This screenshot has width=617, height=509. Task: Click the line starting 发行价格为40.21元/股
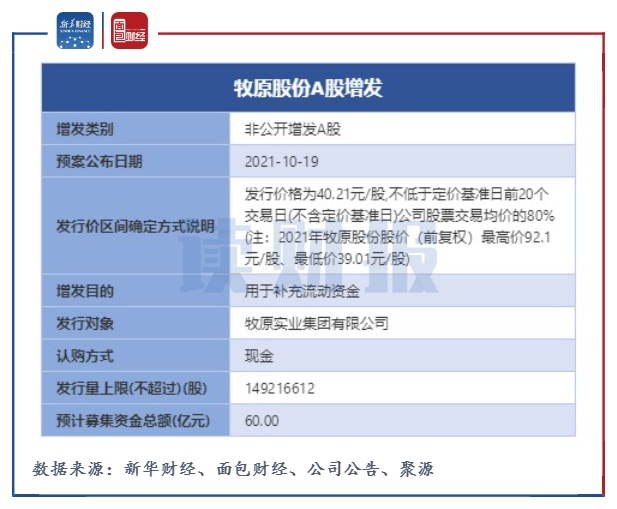[397, 194]
